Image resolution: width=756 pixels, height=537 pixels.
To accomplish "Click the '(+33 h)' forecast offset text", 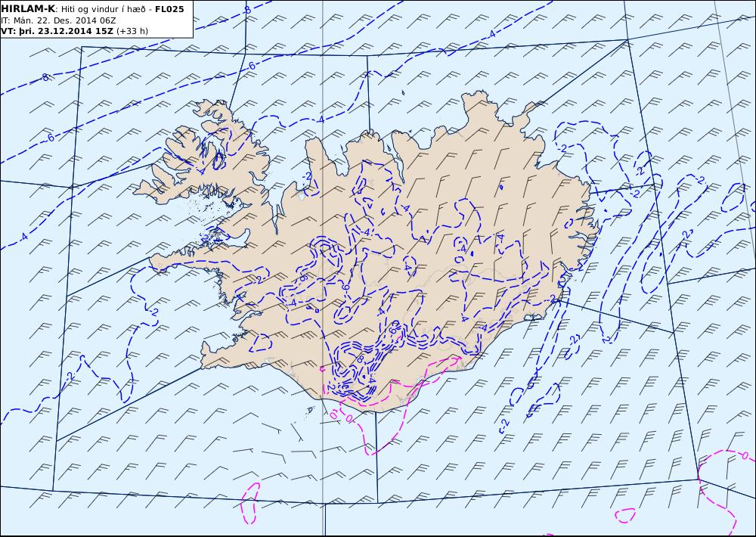I will [132, 31].
